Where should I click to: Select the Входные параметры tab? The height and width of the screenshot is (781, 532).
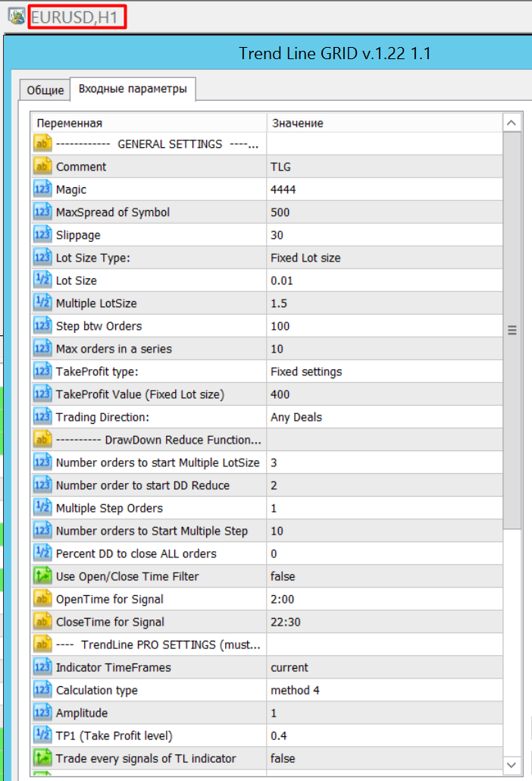133,89
